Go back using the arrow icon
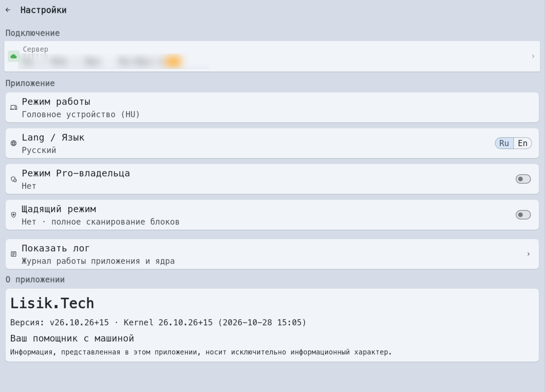 8,10
